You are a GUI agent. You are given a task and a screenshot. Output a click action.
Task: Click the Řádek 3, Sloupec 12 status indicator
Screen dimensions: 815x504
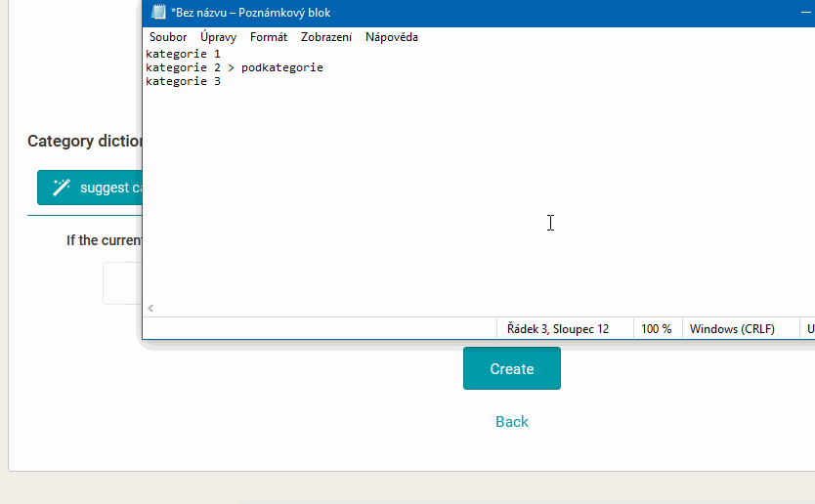pos(558,329)
